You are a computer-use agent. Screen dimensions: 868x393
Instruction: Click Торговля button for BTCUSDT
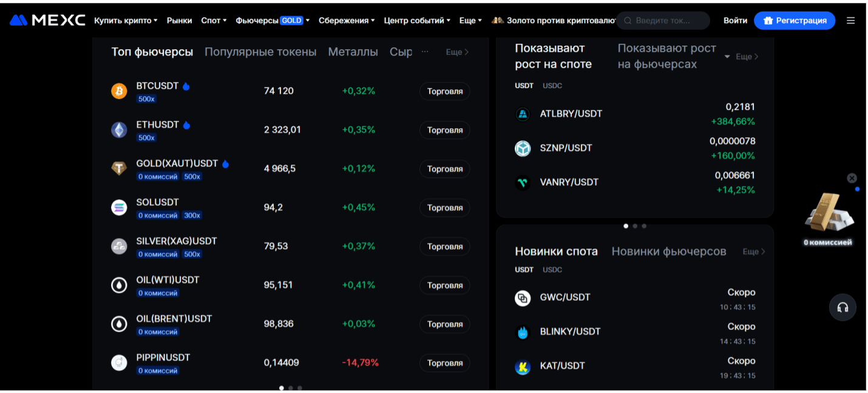[x=445, y=92]
